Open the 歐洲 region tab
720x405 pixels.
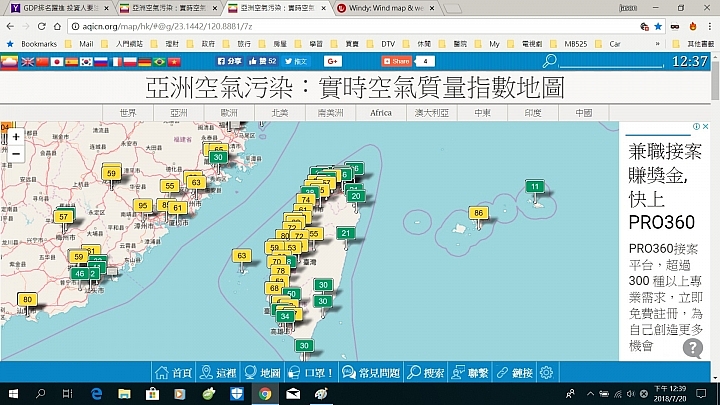pyautogui.click(x=229, y=113)
